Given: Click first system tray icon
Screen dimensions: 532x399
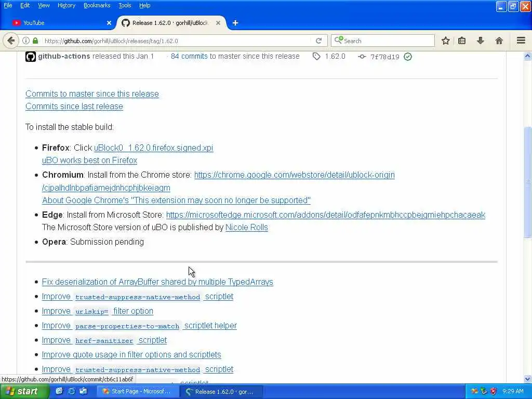Looking at the screenshot, I should coord(474,391).
